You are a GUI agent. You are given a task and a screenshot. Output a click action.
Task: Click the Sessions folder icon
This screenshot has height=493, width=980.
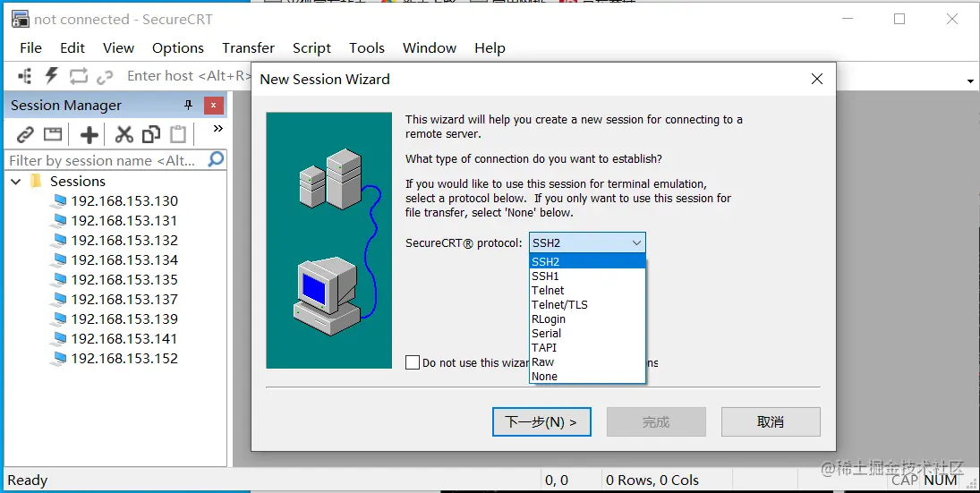pyautogui.click(x=37, y=182)
